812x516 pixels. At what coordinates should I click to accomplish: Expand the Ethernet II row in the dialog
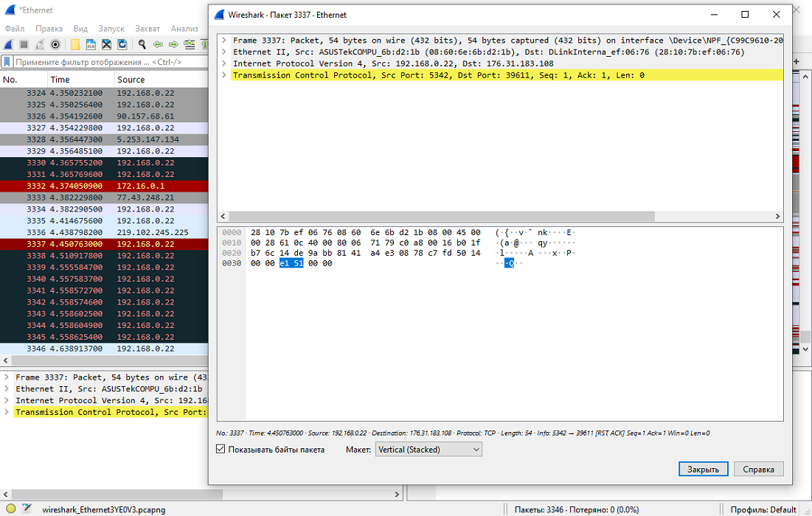(x=223, y=52)
